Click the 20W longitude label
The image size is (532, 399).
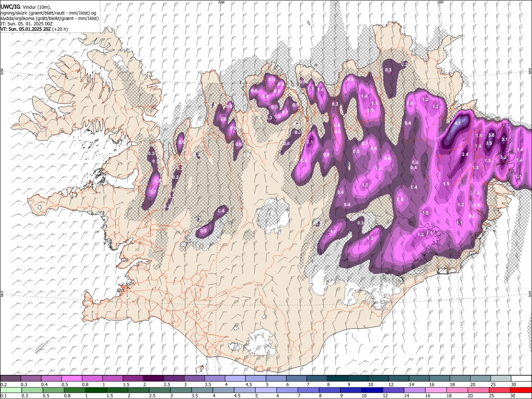(221, 2)
